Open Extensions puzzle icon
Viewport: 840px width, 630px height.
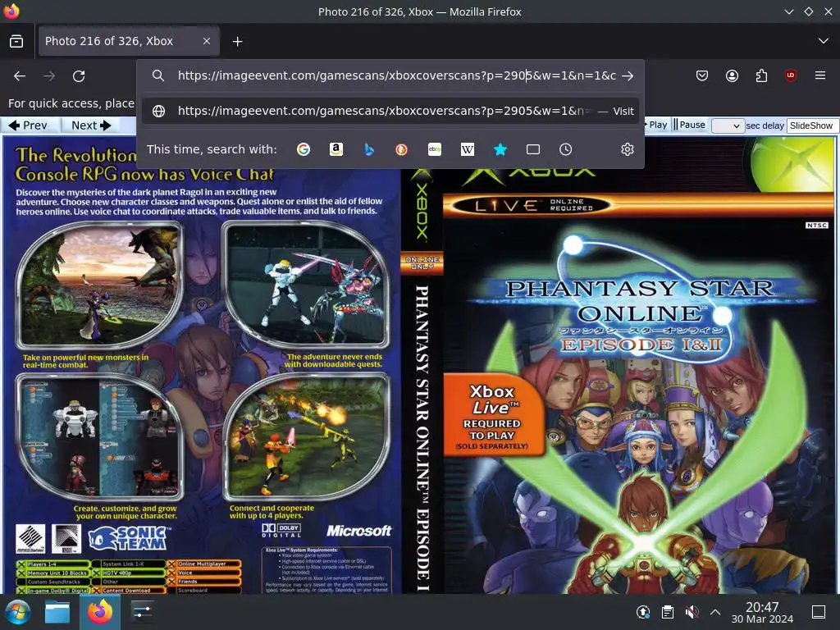tap(761, 76)
